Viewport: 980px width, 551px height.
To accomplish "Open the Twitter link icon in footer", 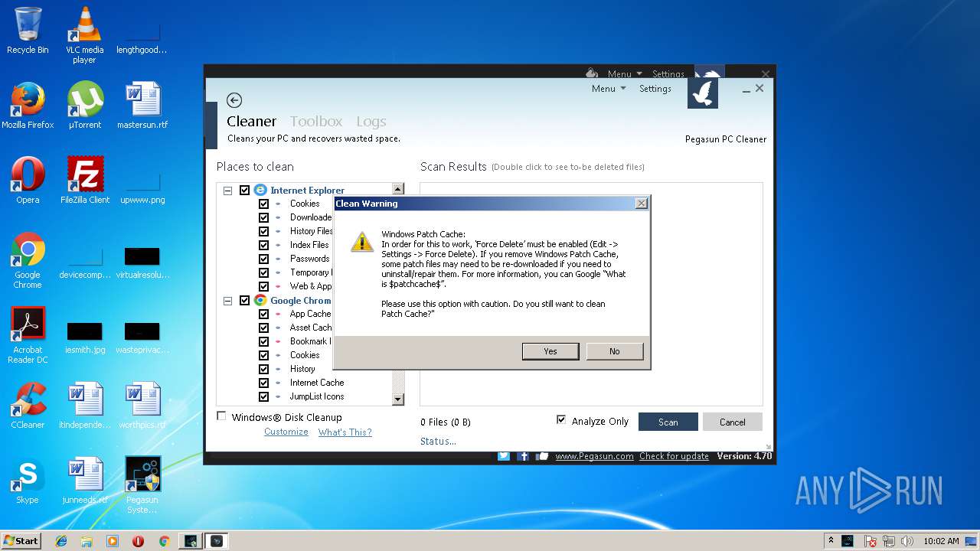I will point(503,456).
